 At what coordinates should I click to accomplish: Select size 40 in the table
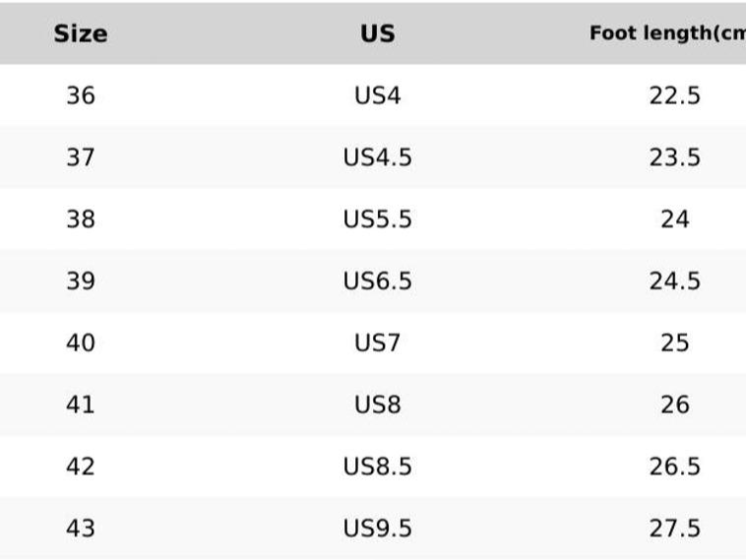click(81, 342)
